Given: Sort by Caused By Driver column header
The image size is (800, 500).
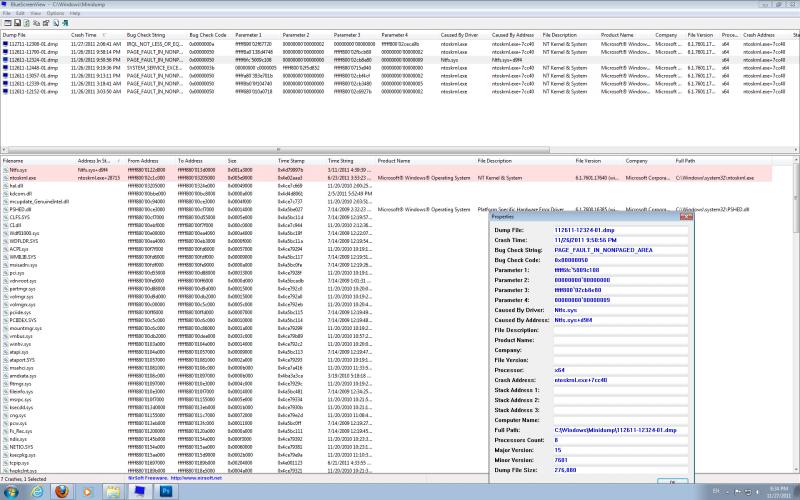Looking at the screenshot, I should [x=464, y=35].
